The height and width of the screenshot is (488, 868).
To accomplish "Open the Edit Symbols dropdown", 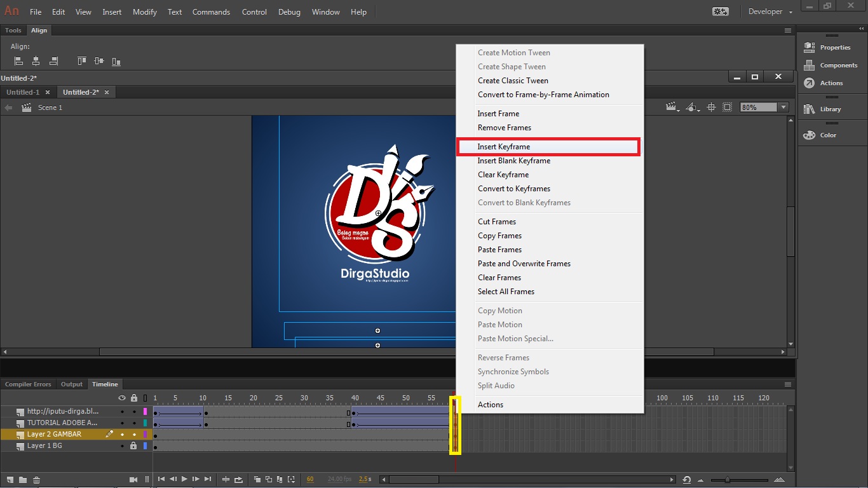I will pyautogui.click(x=693, y=107).
